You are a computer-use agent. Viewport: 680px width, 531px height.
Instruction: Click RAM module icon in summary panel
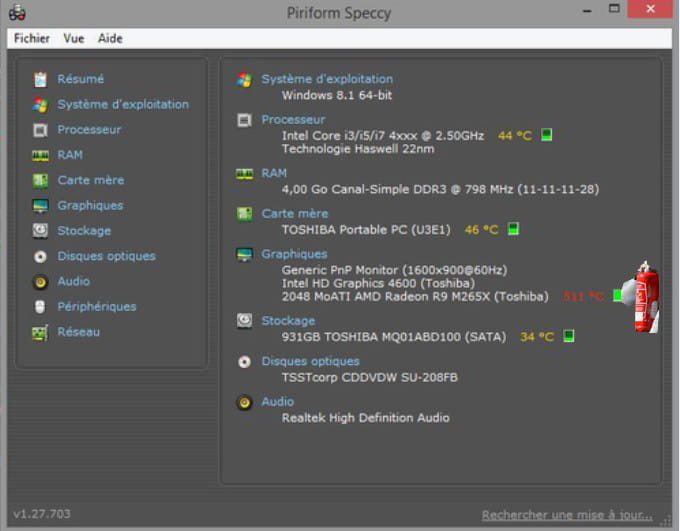point(244,174)
